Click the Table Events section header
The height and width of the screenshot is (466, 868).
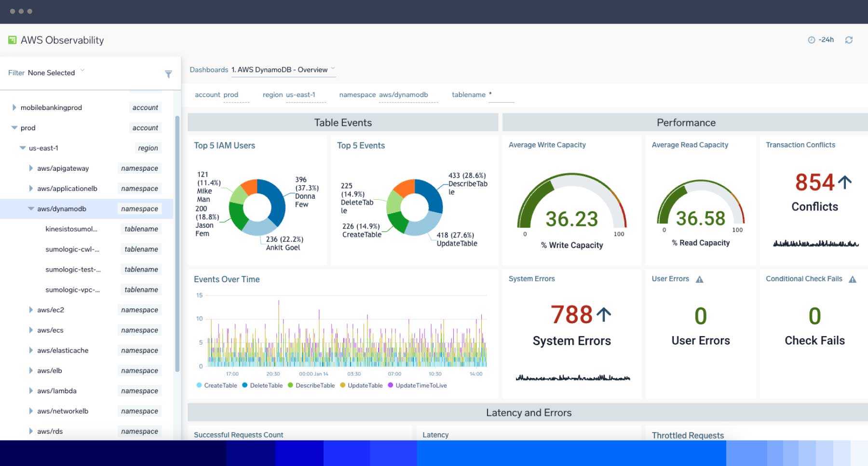click(343, 123)
